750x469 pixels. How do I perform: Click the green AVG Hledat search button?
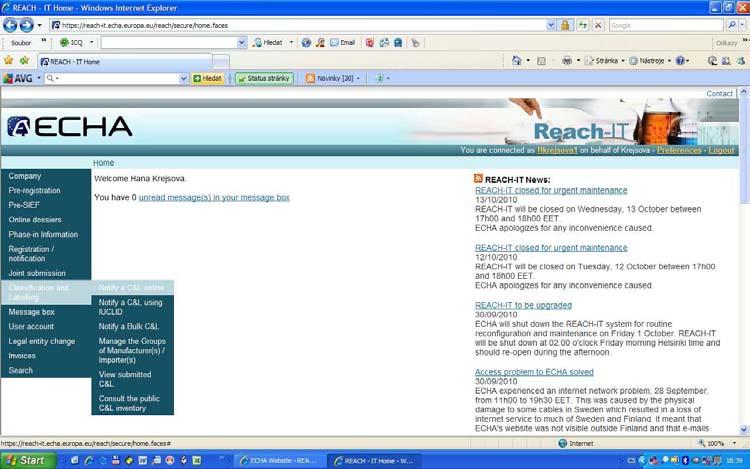click(207, 78)
